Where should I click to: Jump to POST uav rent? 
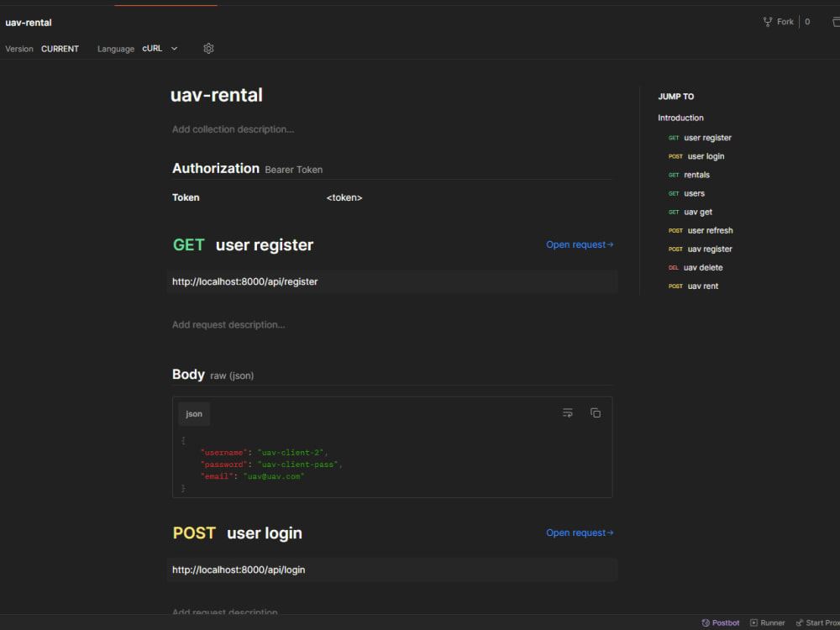693,286
